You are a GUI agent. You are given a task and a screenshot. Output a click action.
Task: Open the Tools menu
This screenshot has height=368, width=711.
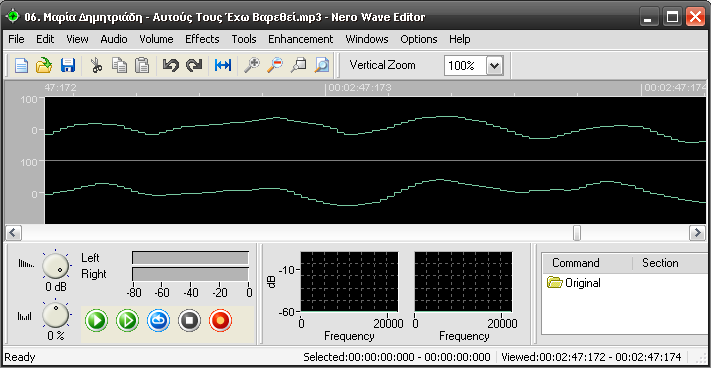click(244, 39)
